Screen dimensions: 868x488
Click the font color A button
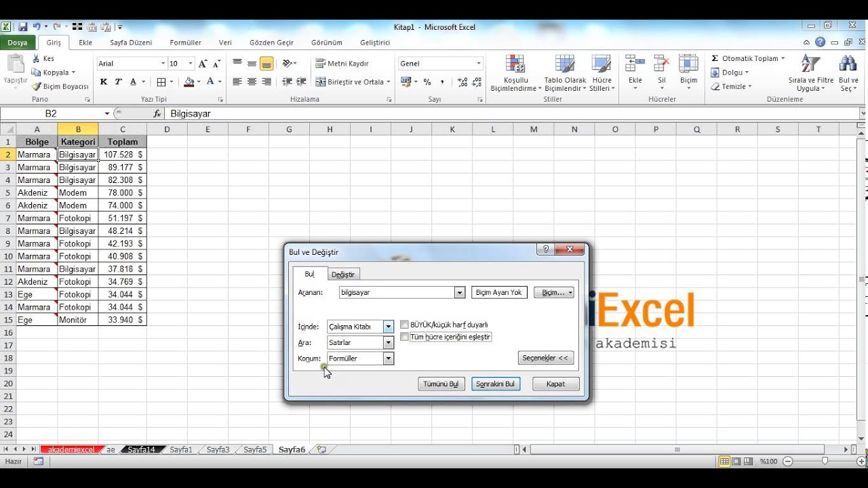point(210,82)
